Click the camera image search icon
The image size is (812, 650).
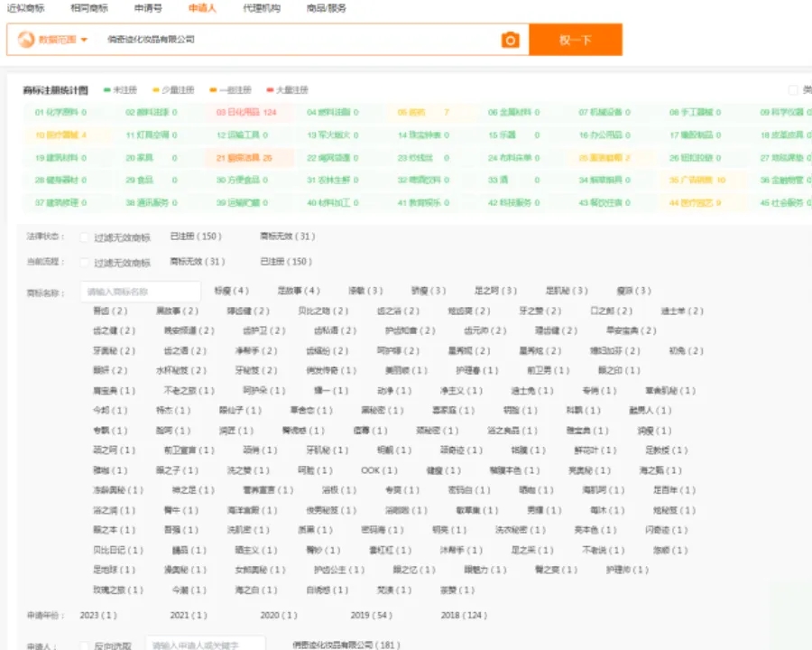[x=511, y=40]
